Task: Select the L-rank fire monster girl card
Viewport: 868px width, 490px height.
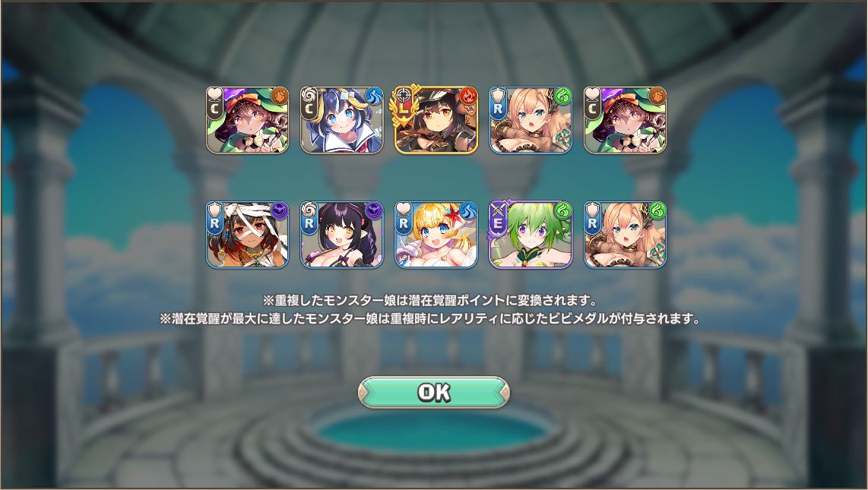Action: [436, 120]
